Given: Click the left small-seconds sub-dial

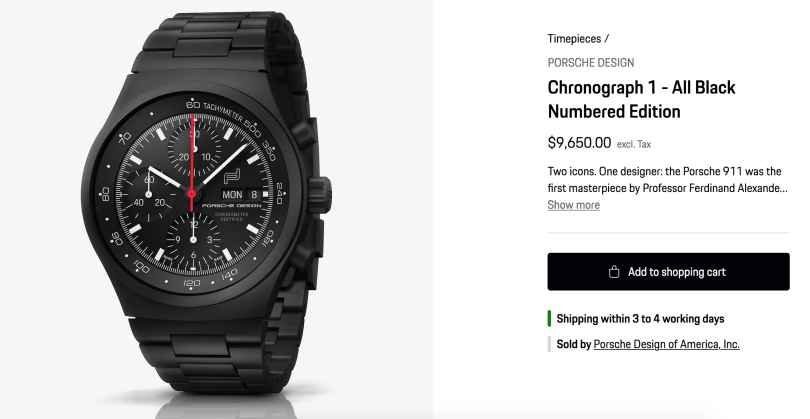Looking at the screenshot, I should (151, 195).
